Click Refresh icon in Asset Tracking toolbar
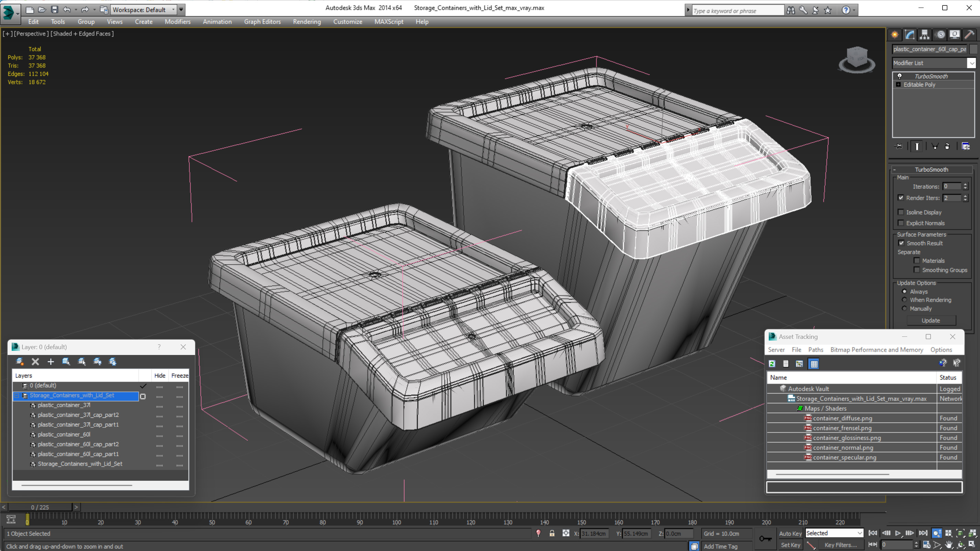Viewport: 980px width, 551px height. (x=772, y=364)
